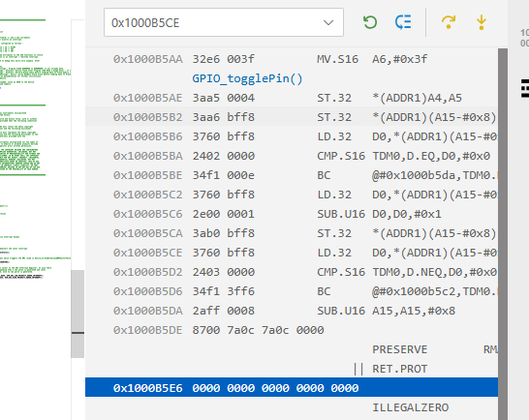Click the blue track PC view icon
Viewport: 529px width, 420px height.
click(403, 22)
